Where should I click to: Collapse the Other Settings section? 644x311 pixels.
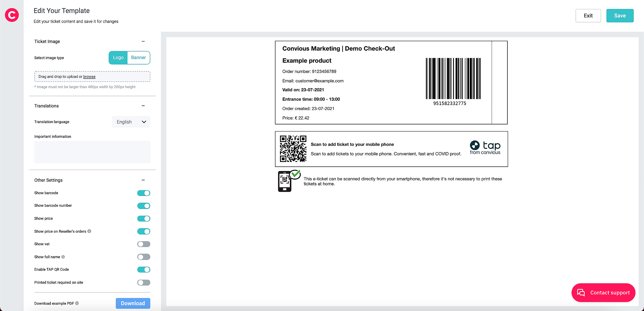pyautogui.click(x=143, y=180)
